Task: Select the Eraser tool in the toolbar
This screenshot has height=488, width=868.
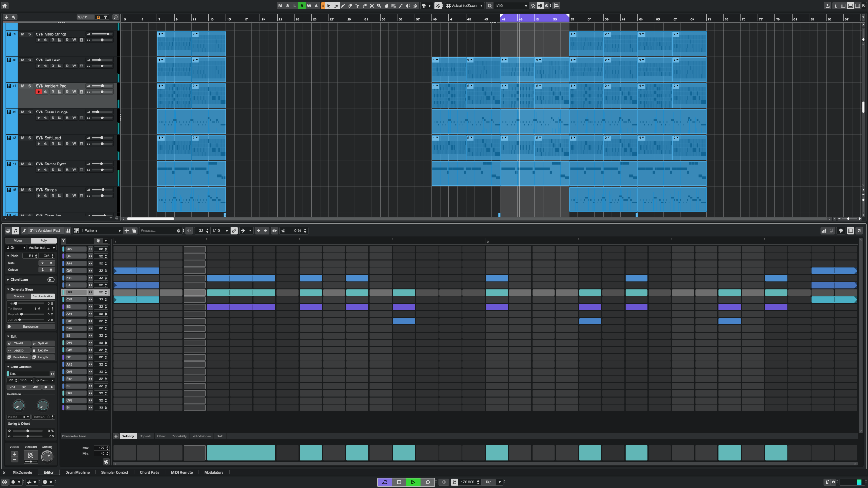Action: (x=350, y=5)
